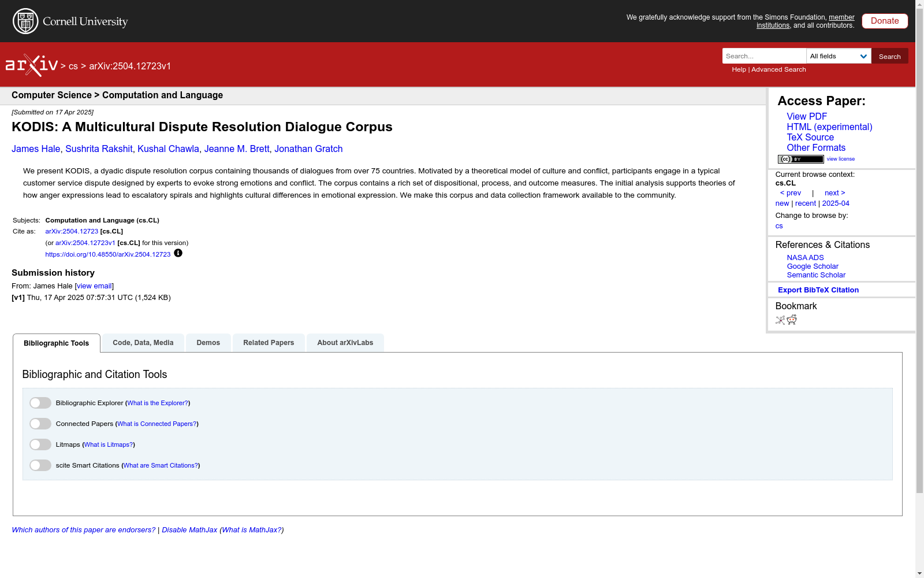Open the recent listings link
The width and height of the screenshot is (924, 578).
click(806, 203)
